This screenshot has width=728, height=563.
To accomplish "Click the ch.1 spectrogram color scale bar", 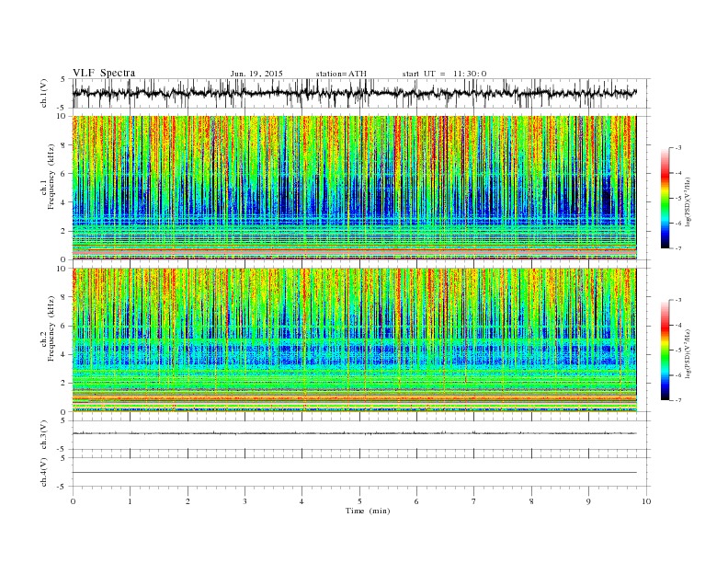I will tap(665, 199).
